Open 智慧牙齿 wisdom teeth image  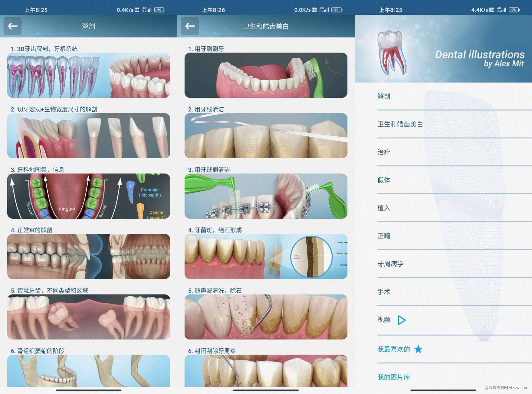pos(89,317)
